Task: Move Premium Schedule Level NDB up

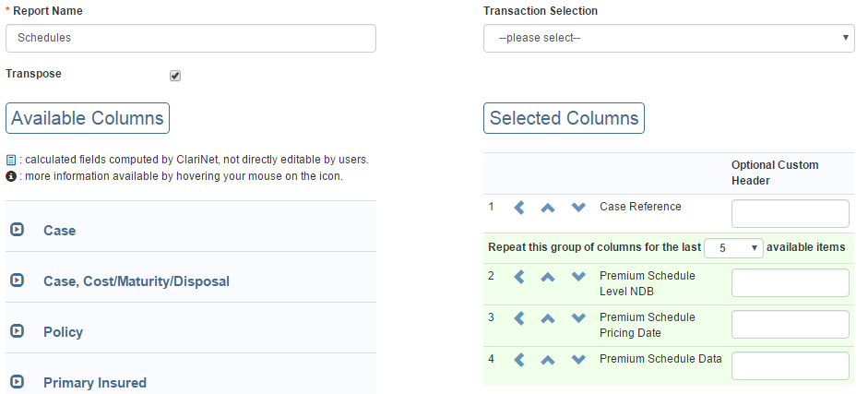Action: [548, 277]
